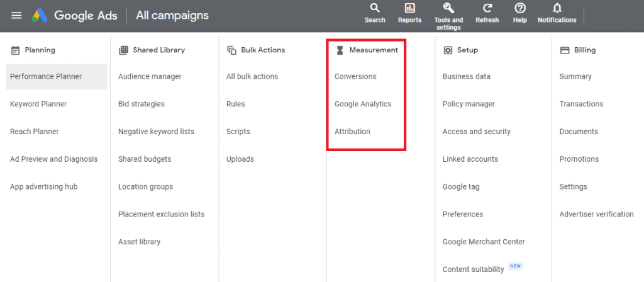The width and height of the screenshot is (644, 282).
Task: Open Google tag settings
Action: pyautogui.click(x=461, y=186)
